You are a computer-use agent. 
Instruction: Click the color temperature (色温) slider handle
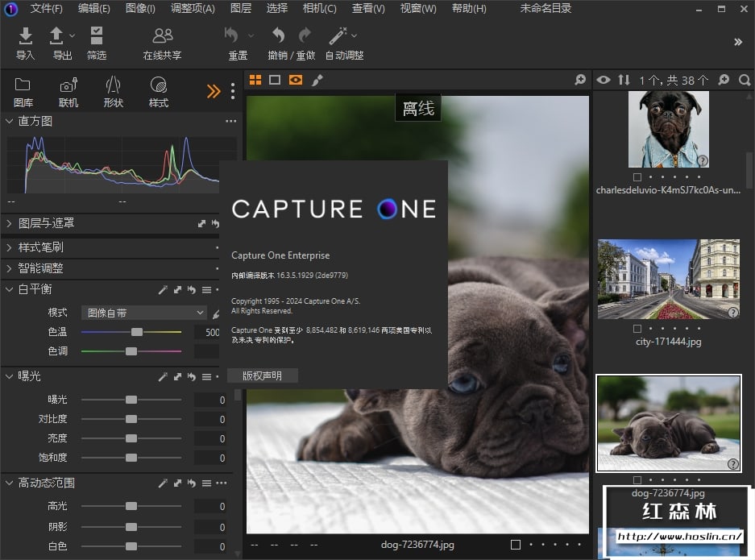[x=137, y=332]
